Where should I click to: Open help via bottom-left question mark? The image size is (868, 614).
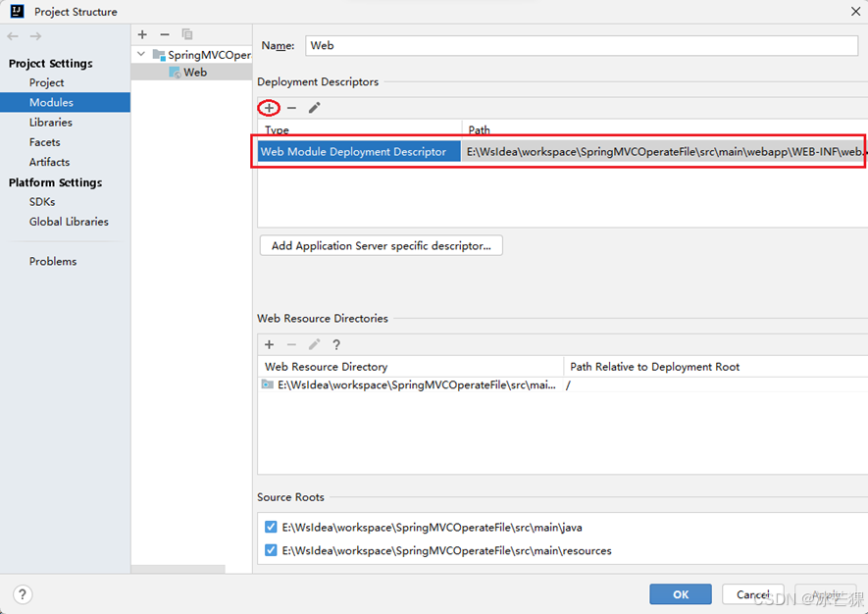click(x=23, y=594)
